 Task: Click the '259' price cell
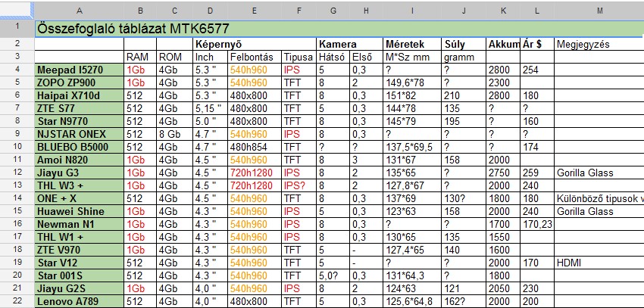coord(537,173)
